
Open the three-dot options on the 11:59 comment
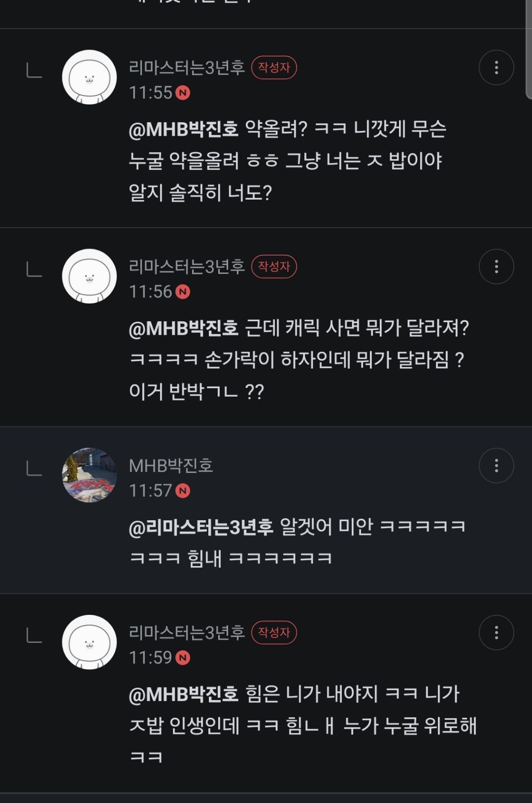click(x=496, y=633)
